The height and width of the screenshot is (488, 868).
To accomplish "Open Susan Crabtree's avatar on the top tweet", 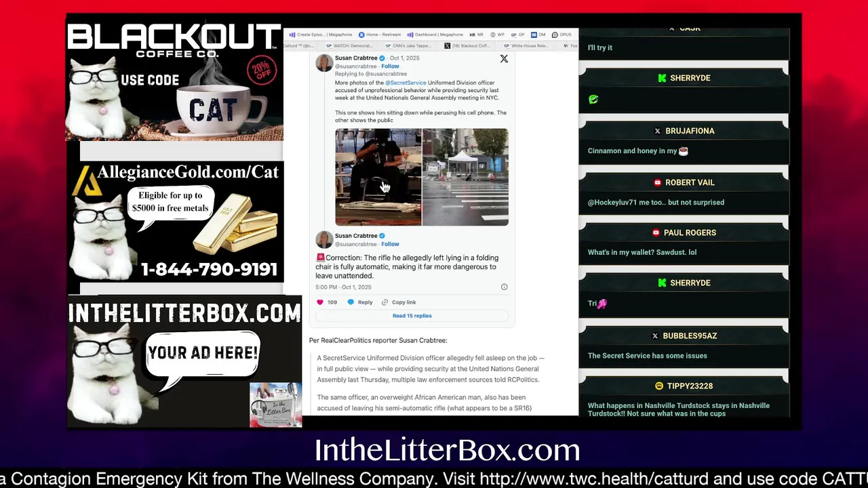I will pos(324,62).
